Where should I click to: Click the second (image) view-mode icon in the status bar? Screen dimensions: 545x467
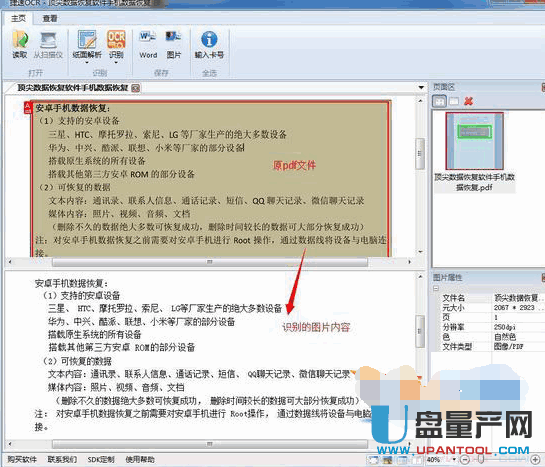pos(388,460)
